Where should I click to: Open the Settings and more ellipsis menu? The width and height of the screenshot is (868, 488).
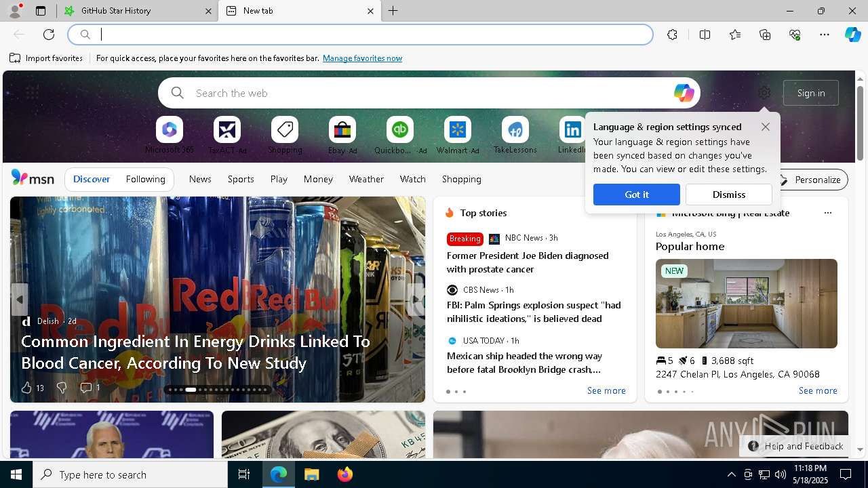(825, 35)
